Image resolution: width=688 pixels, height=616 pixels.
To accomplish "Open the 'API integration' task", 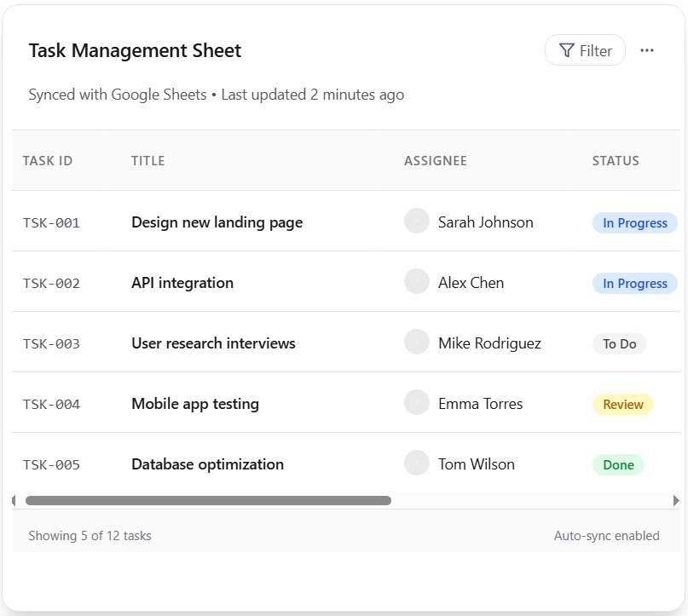I will [182, 283].
